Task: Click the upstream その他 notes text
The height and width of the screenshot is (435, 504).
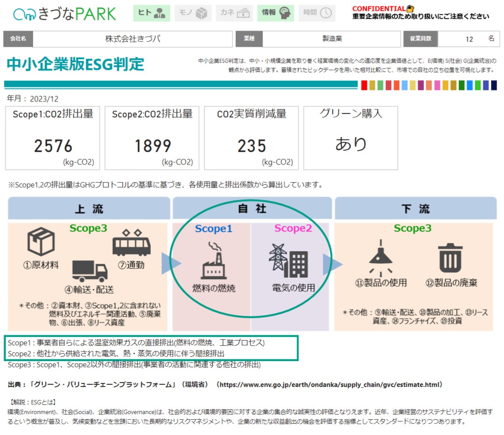Action: click(x=90, y=314)
